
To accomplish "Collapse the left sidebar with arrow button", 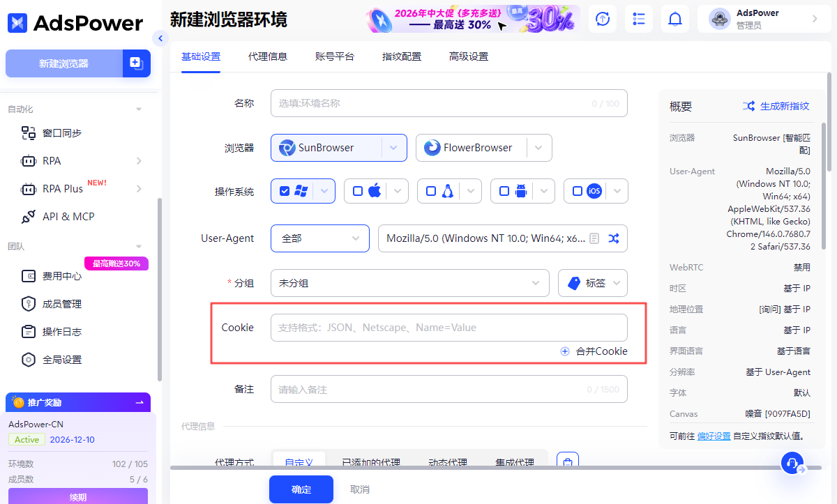I will 160,38.
